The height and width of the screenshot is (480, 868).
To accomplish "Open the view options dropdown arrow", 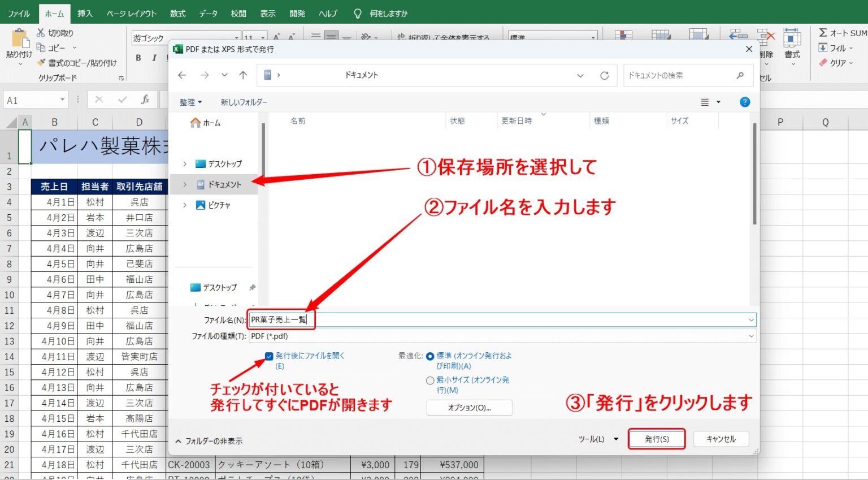I will tap(718, 102).
